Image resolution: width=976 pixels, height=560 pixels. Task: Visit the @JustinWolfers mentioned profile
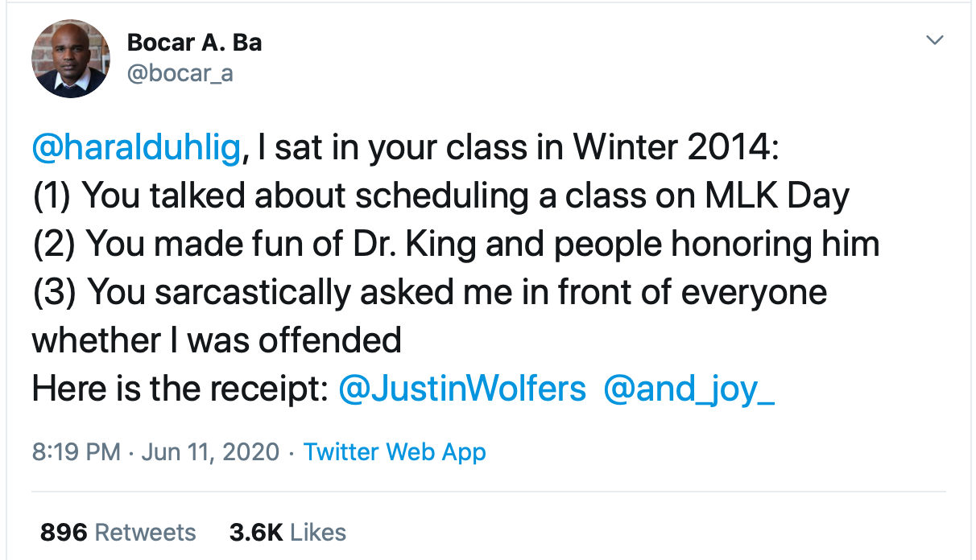tap(462, 389)
